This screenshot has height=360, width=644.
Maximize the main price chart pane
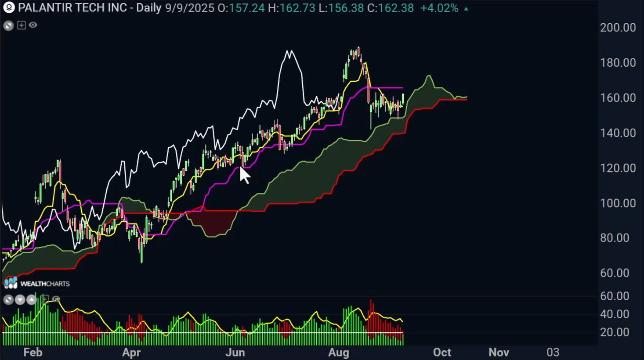[8, 25]
